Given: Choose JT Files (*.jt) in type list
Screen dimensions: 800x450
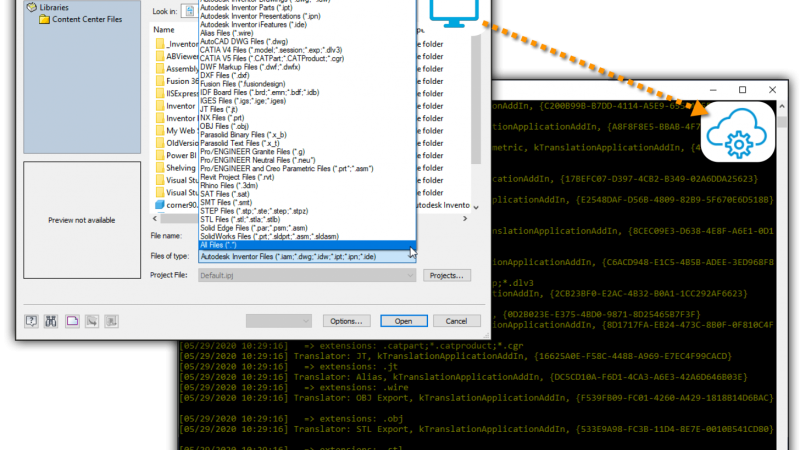Looking at the screenshot, I should [219, 109].
